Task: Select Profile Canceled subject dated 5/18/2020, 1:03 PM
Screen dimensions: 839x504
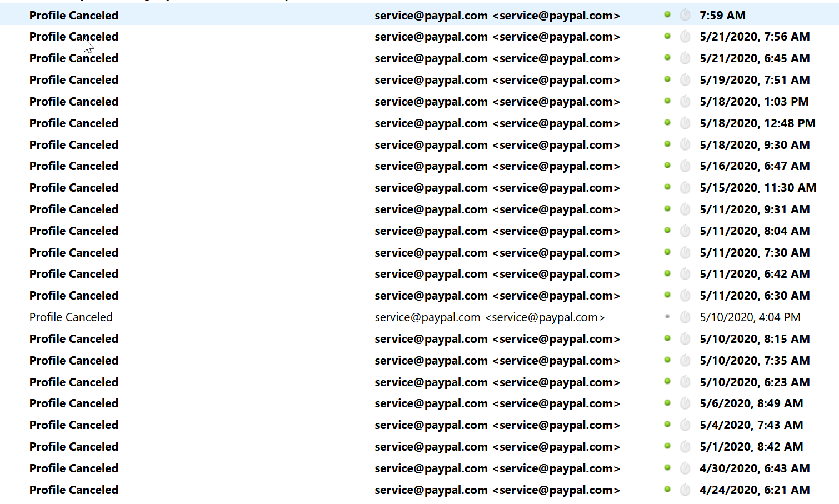Action: pyautogui.click(x=74, y=102)
